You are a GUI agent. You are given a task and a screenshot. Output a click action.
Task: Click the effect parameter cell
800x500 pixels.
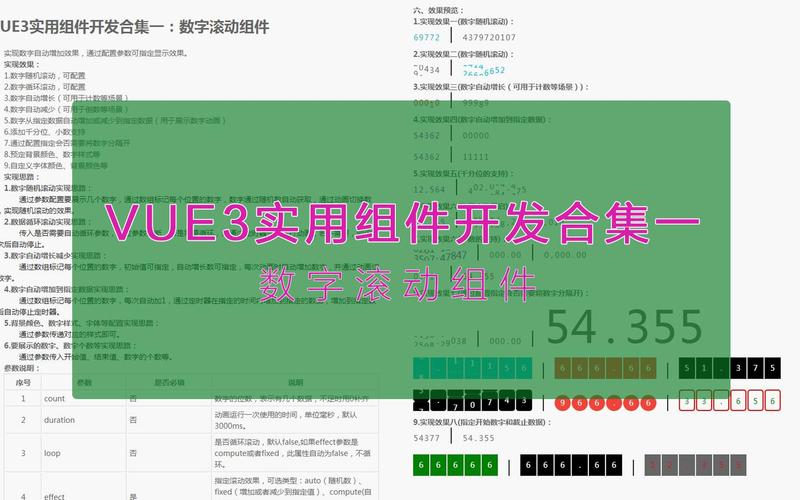pos(54,496)
